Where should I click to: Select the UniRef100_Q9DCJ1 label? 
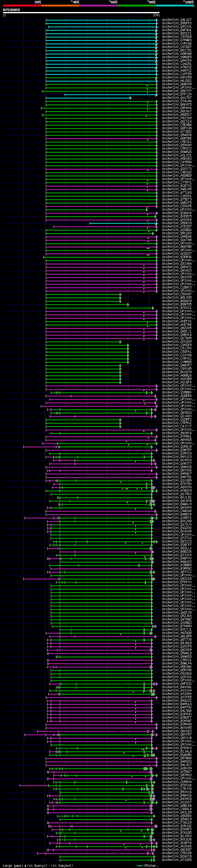pyautogui.click(x=177, y=331)
